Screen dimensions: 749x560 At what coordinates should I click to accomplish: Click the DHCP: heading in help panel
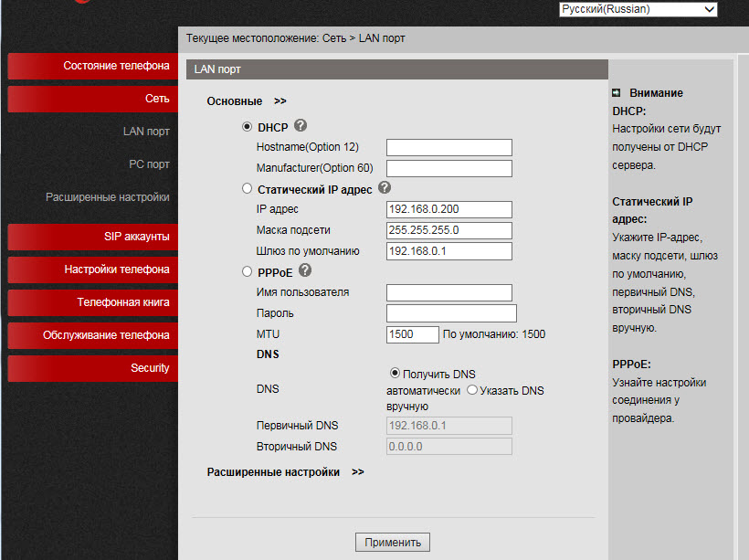(x=629, y=111)
